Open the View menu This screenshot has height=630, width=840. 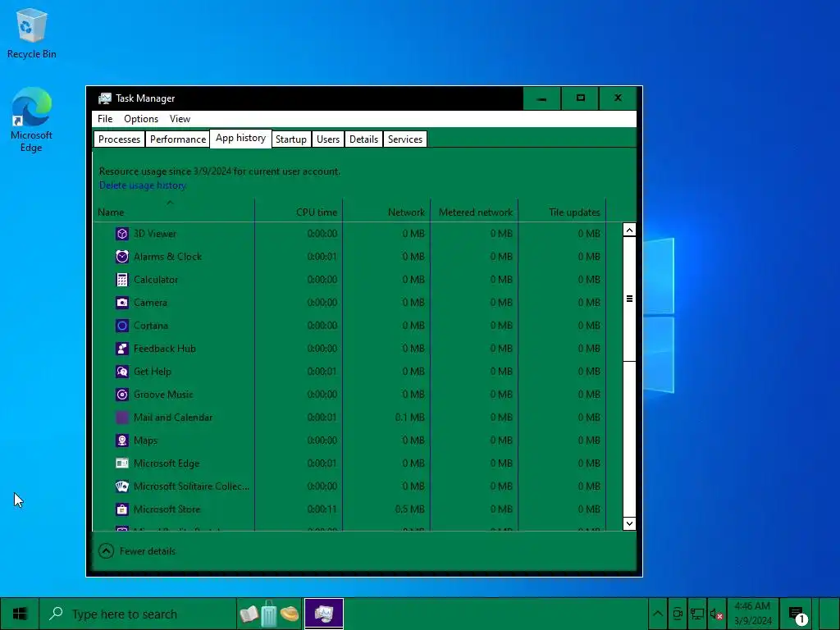click(x=180, y=119)
